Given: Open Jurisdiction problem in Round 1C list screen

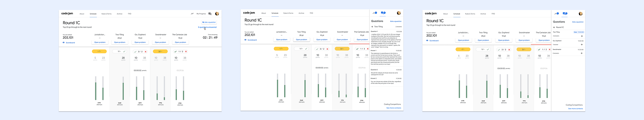Looking at the screenshot, I should point(464,40).
